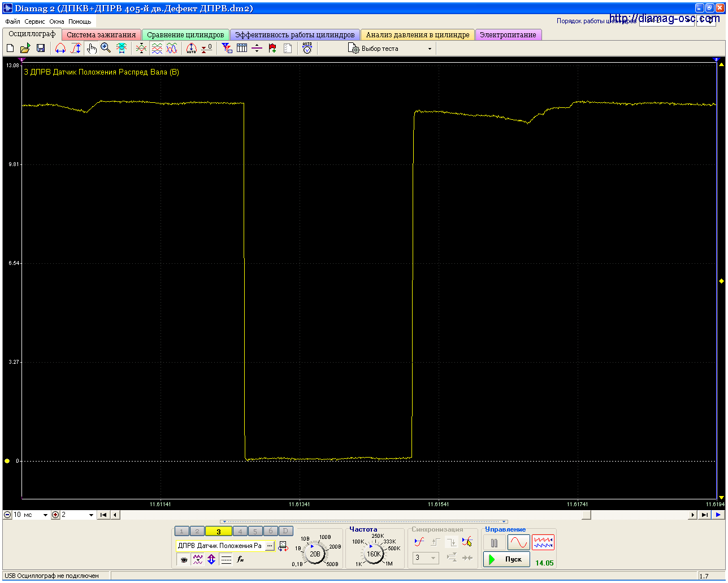Select channel 4 button
This screenshot has height=583, width=728.
point(240,531)
